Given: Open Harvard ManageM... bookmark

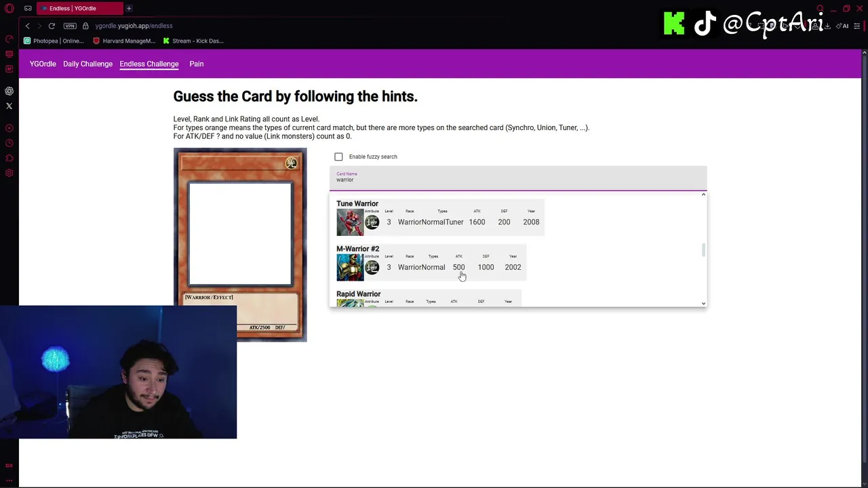Looking at the screenshot, I should [x=124, y=41].
